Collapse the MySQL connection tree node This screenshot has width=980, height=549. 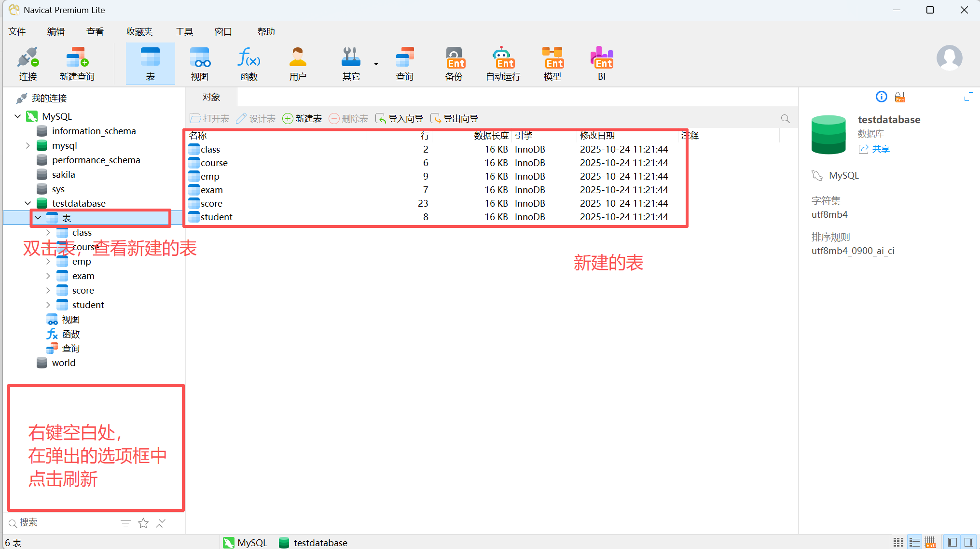click(x=18, y=116)
